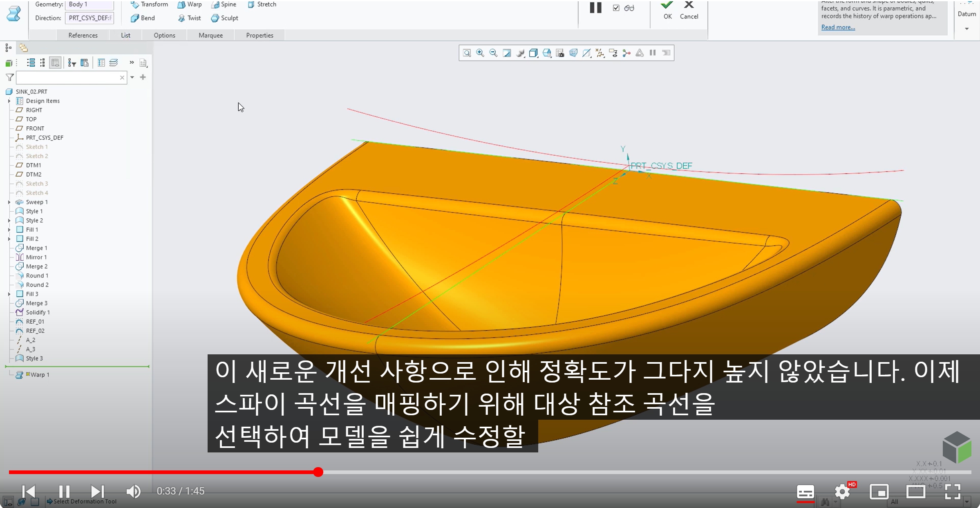Enter fullscreen video mode

coord(953,492)
